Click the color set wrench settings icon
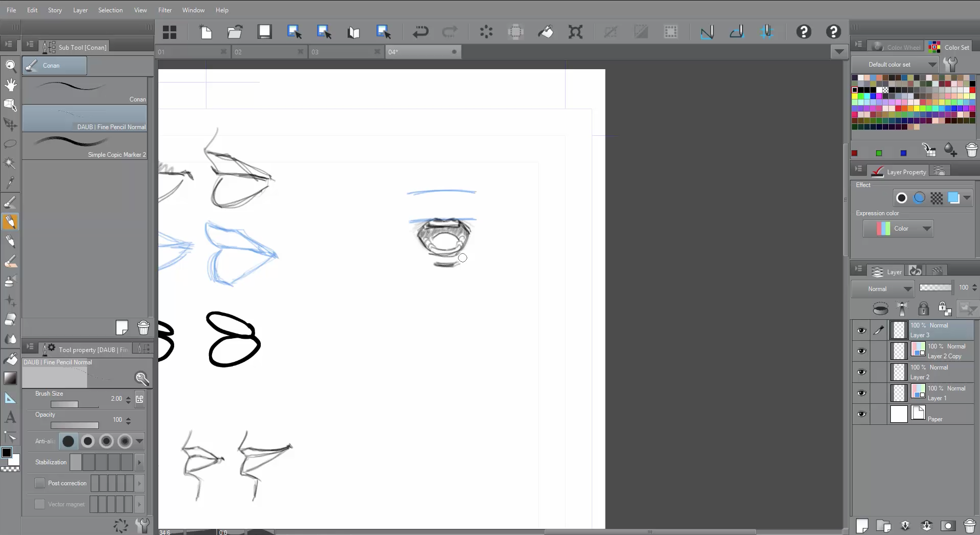 click(950, 65)
